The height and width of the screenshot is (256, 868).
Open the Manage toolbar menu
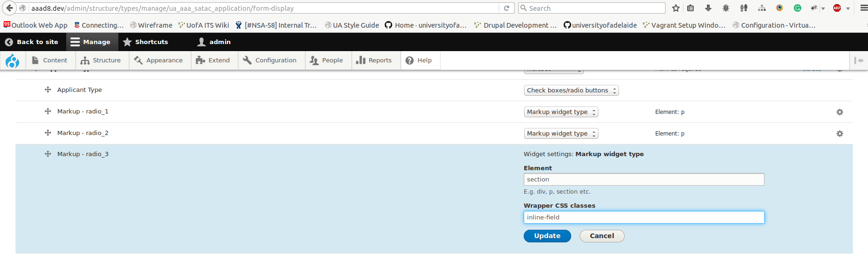[91, 42]
